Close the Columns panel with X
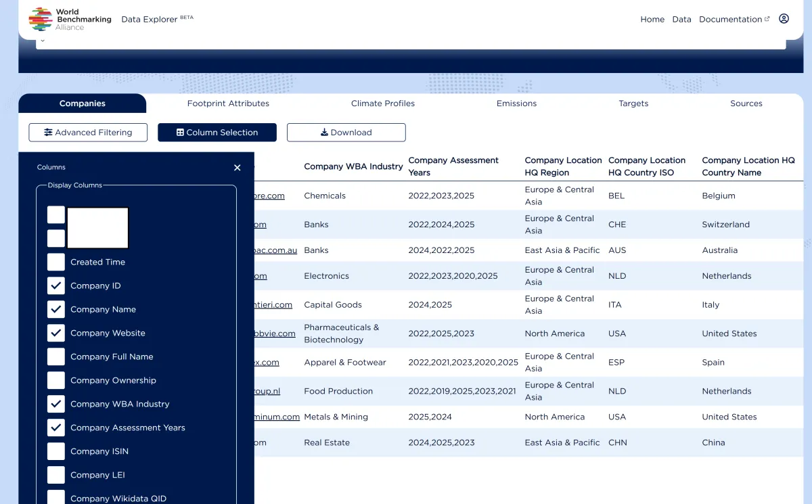Image resolution: width=812 pixels, height=504 pixels. (237, 168)
